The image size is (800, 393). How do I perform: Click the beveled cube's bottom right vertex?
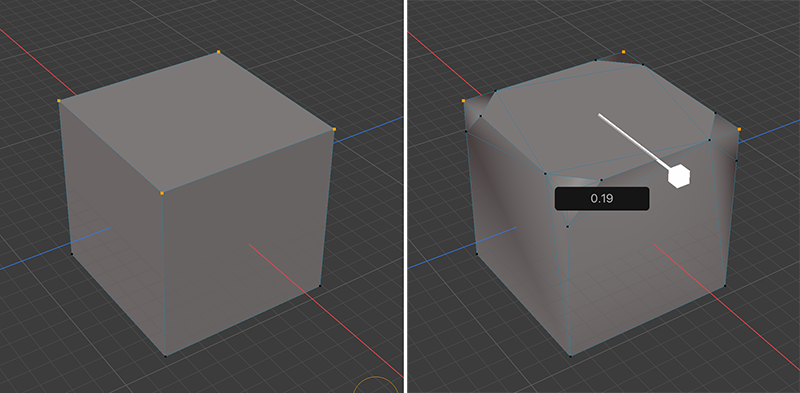[x=725, y=286]
